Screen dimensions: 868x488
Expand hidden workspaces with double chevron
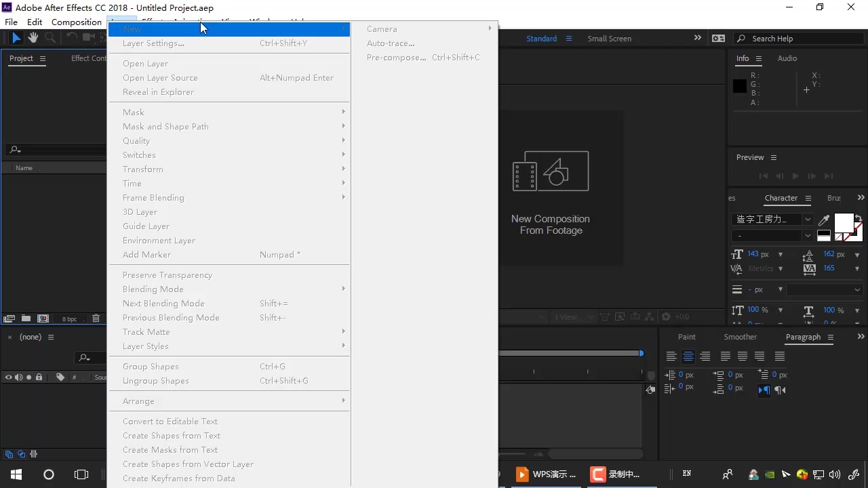(698, 38)
